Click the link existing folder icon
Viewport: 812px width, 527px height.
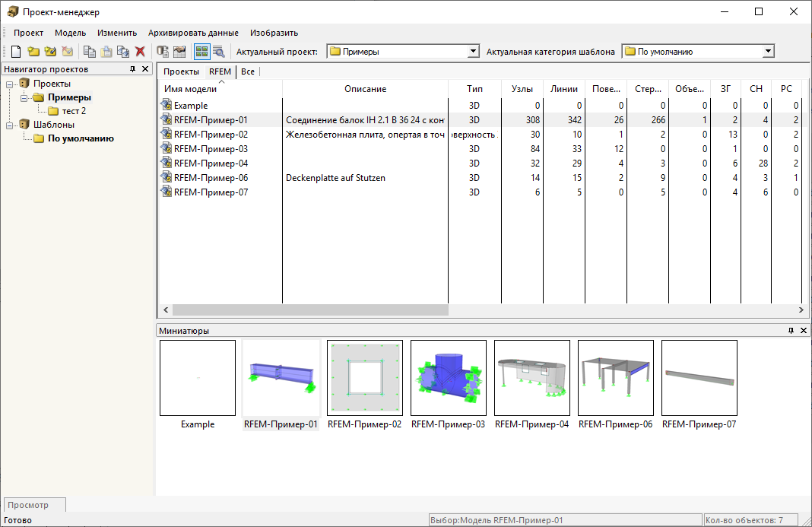[50, 51]
